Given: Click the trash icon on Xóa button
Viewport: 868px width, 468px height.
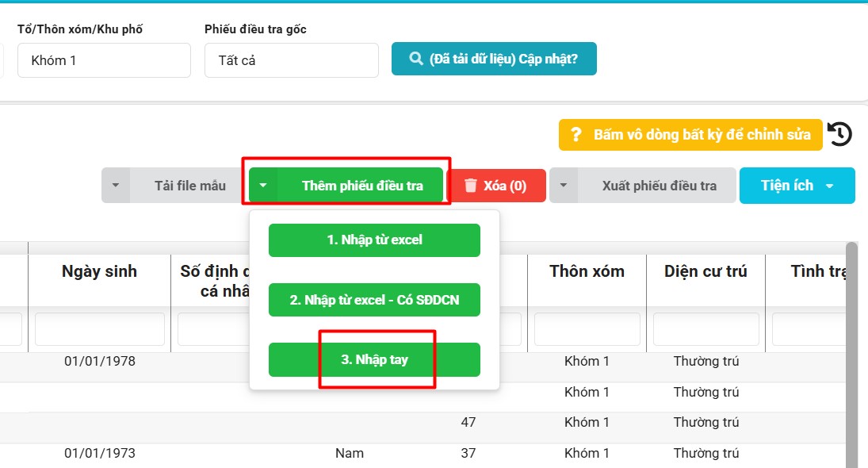Looking at the screenshot, I should (x=471, y=186).
